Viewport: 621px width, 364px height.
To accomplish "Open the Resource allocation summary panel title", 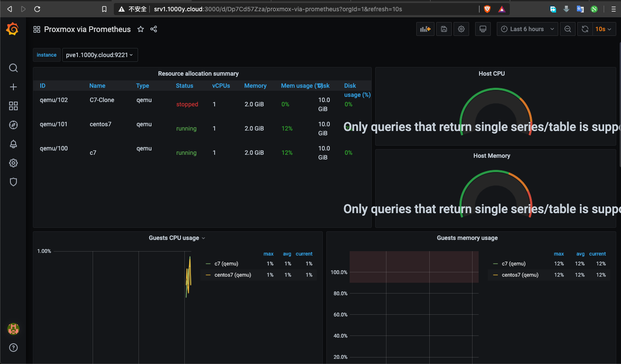I will 198,73.
